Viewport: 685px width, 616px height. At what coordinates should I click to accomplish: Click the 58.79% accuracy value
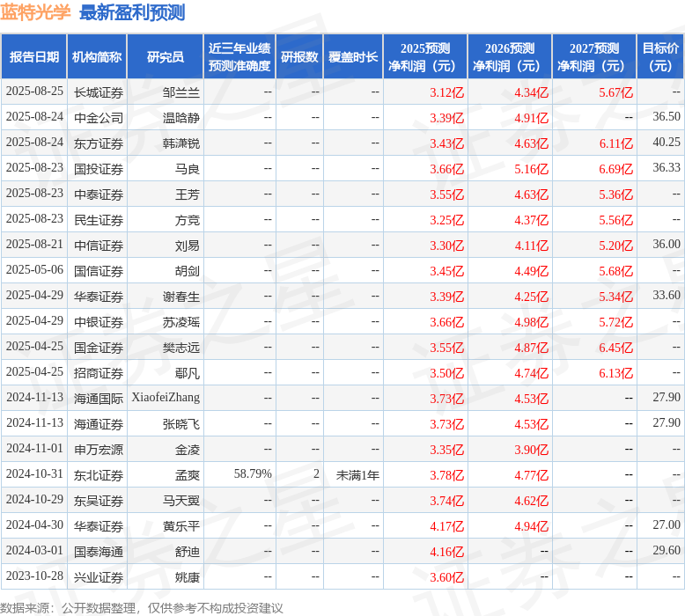253,473
